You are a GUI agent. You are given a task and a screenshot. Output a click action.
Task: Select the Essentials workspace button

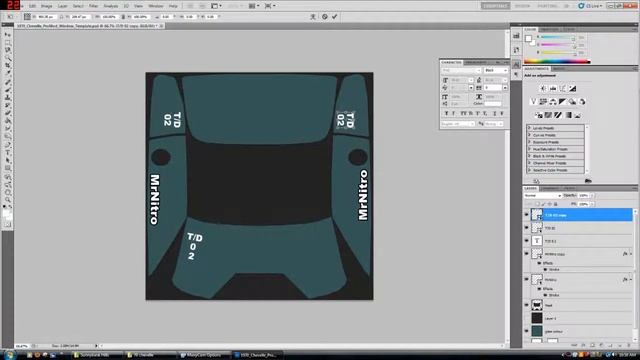(x=496, y=6)
